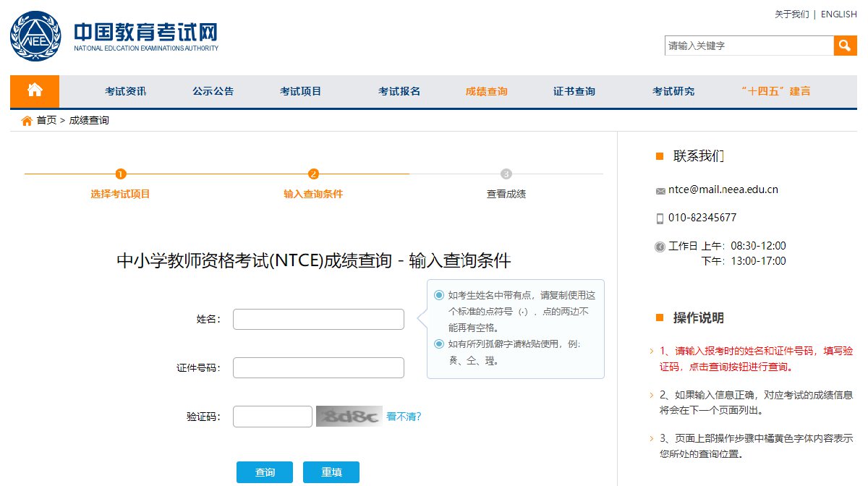868x486 pixels.
Task: Click the captcha verification image
Action: pos(349,417)
